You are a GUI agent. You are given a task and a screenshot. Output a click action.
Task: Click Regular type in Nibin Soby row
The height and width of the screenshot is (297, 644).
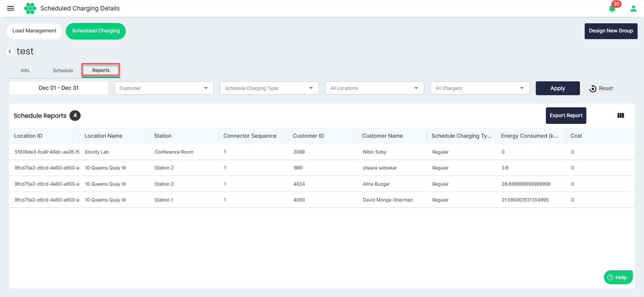click(x=440, y=152)
